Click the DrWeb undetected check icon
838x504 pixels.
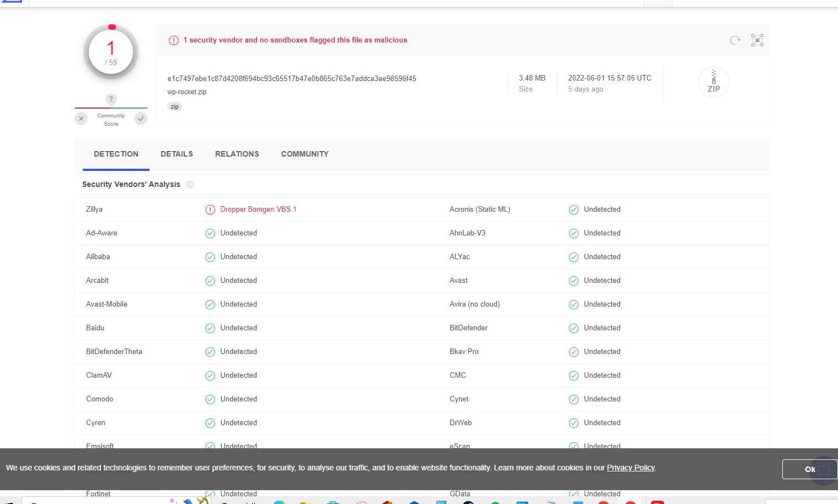tap(574, 423)
